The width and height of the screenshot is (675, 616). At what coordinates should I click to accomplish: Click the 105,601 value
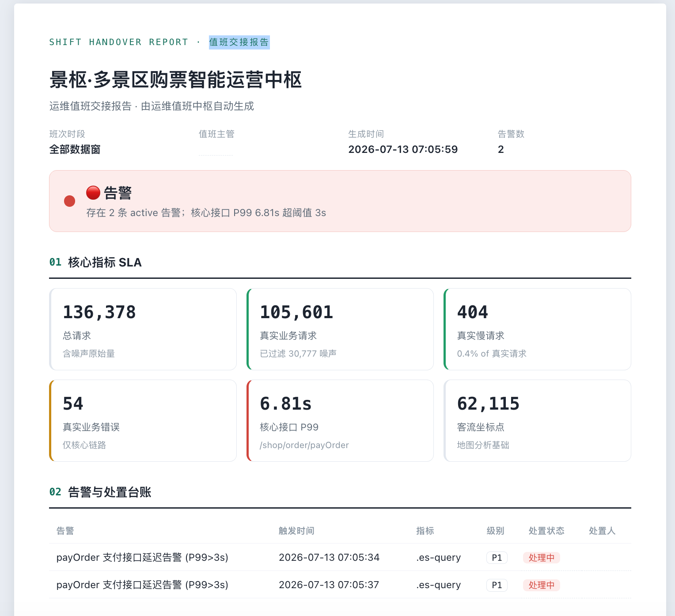click(296, 312)
